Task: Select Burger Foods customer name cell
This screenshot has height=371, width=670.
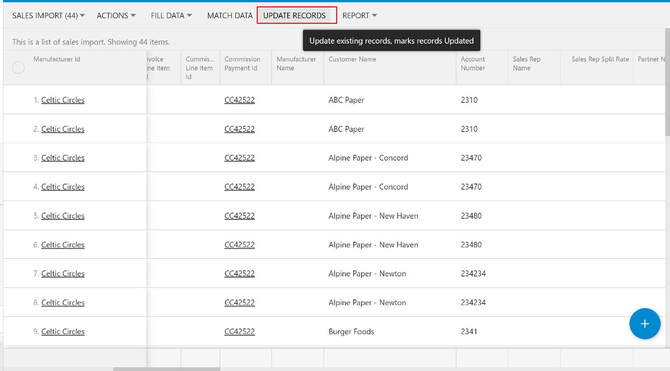Action: [351, 332]
